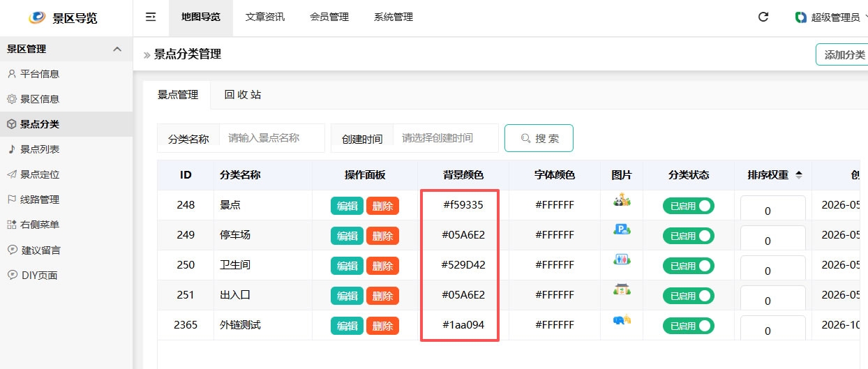
Task: Collapse the 景区管理 sidebar group
Action: 66,49
